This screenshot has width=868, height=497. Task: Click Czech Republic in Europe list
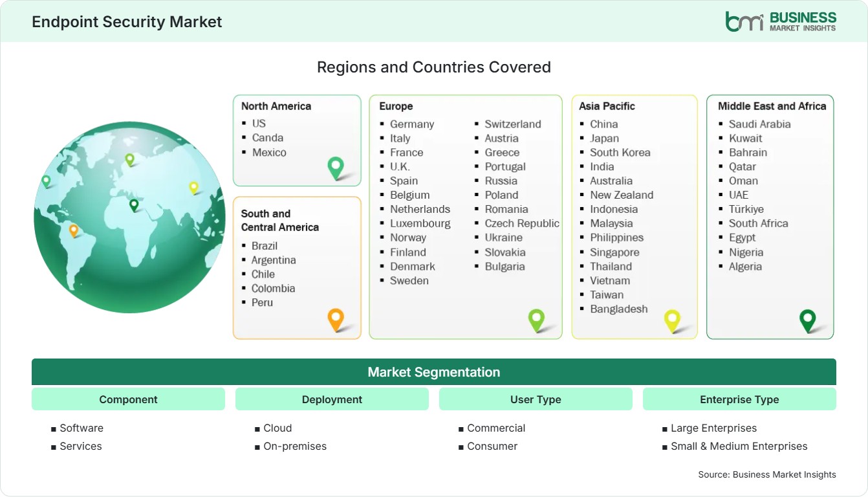coord(522,223)
